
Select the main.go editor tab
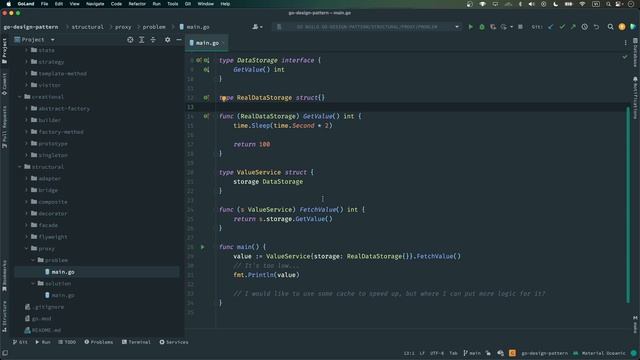coord(206,43)
